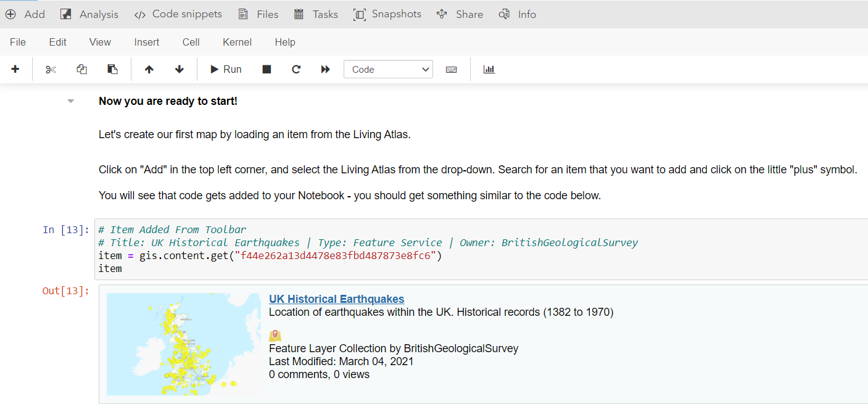Move the selected cell down
The height and width of the screenshot is (404, 868).
(x=180, y=70)
